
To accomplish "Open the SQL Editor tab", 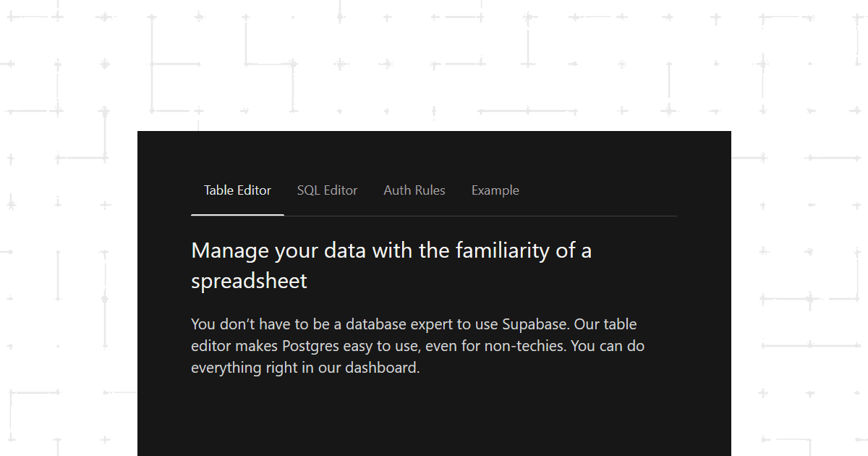I will coord(327,190).
